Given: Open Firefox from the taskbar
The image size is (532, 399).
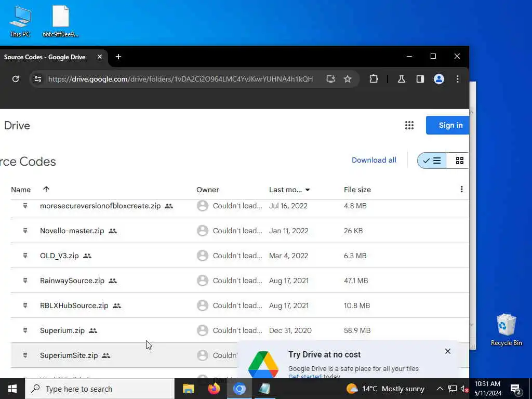Looking at the screenshot, I should pyautogui.click(x=214, y=389).
